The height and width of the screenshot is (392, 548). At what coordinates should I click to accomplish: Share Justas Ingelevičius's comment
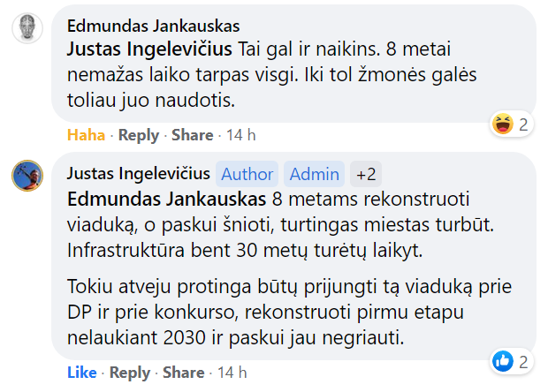pyautogui.click(x=183, y=373)
